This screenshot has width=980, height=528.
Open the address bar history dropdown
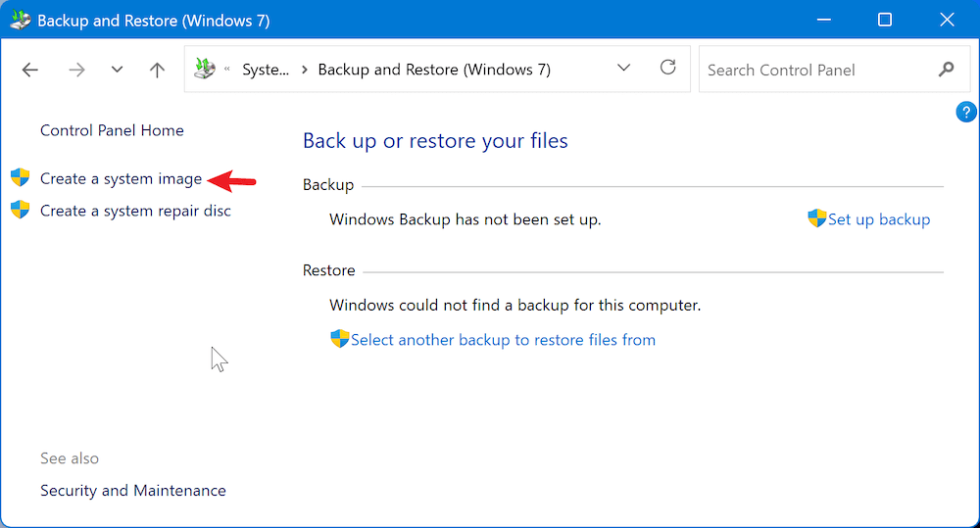point(624,69)
